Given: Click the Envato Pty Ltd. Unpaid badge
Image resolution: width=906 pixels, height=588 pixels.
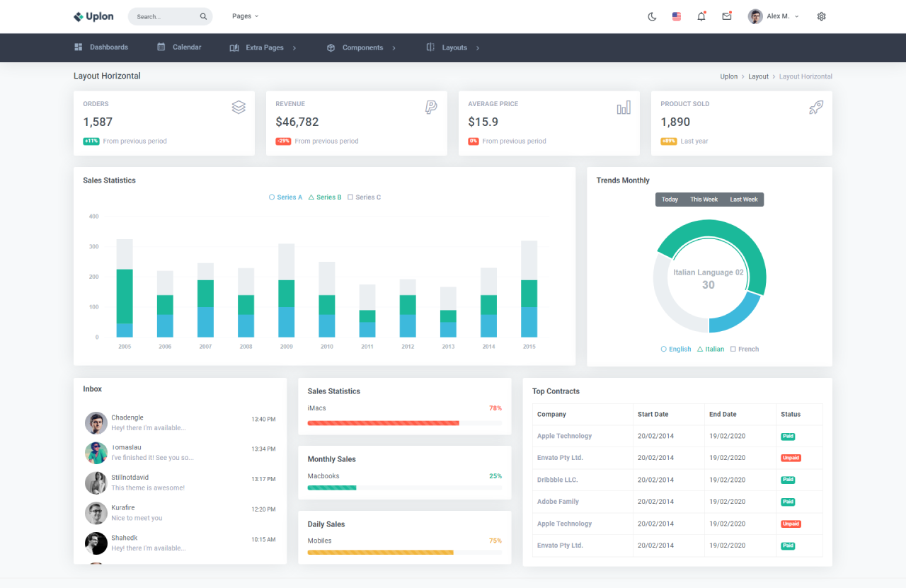Looking at the screenshot, I should click(x=791, y=458).
